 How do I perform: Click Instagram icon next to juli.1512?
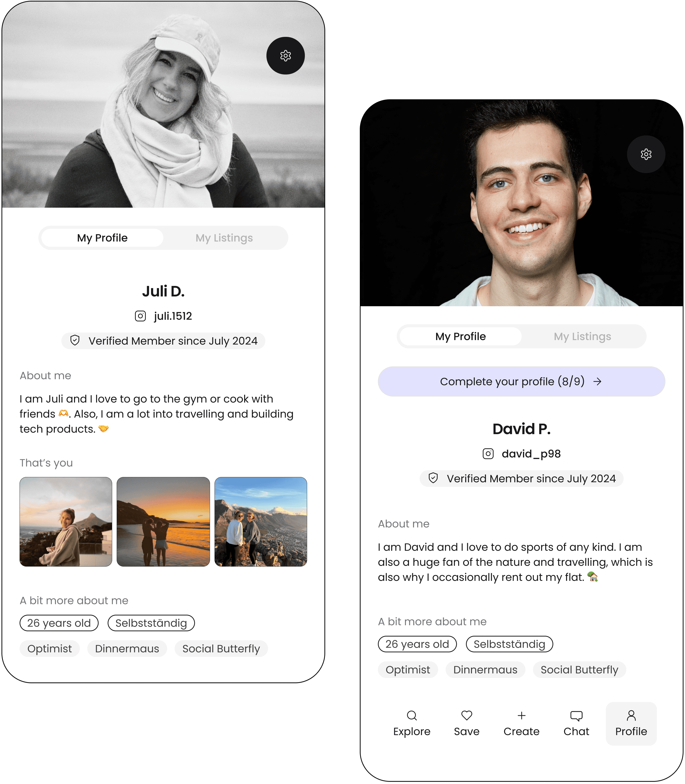pyautogui.click(x=140, y=316)
